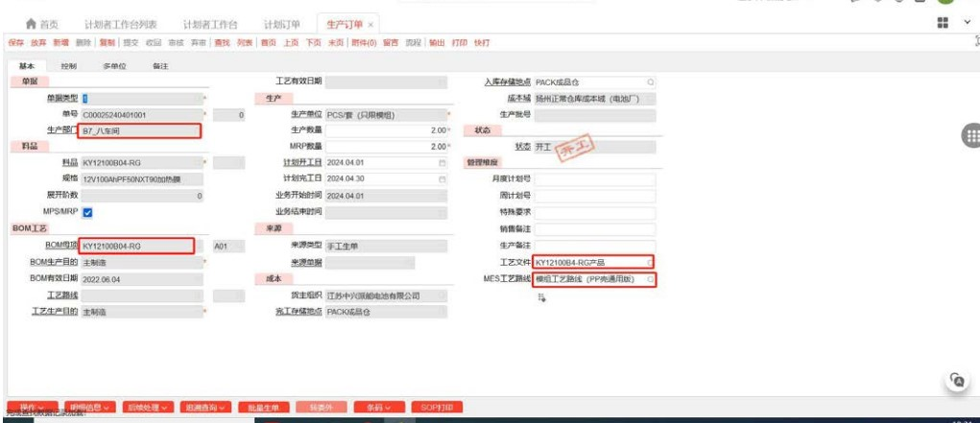This screenshot has width=980, height=423.
Task: Click the 月度计划号 input field
Action: (594, 179)
